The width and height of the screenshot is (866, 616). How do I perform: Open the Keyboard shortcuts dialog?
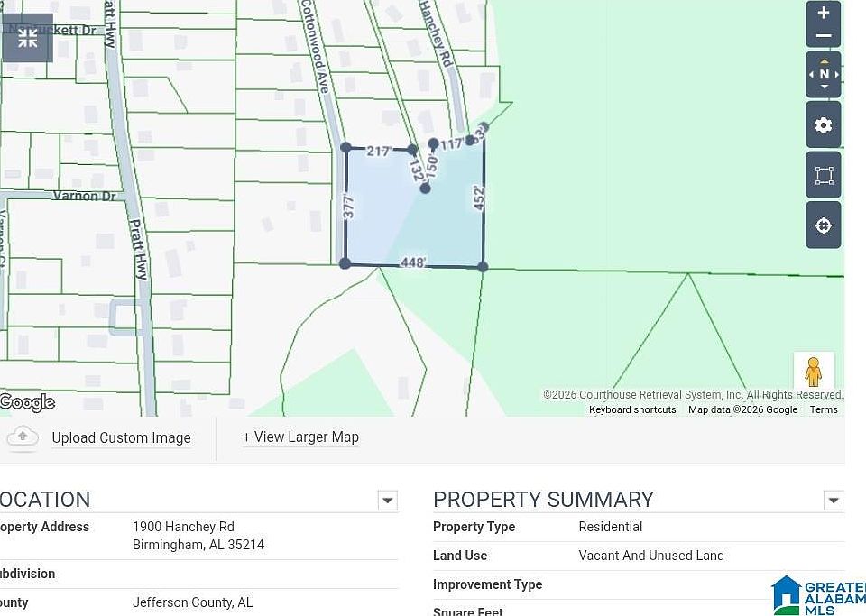pyautogui.click(x=632, y=409)
